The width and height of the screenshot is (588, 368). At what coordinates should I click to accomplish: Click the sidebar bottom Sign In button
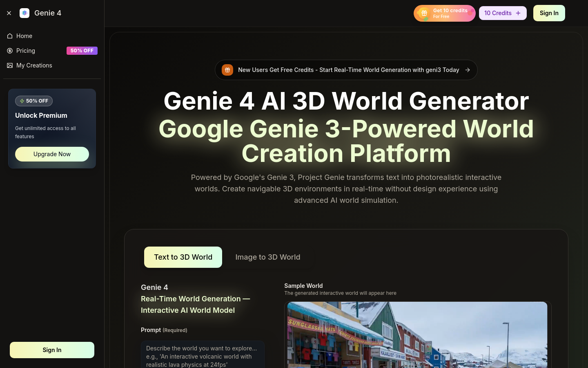(52, 350)
